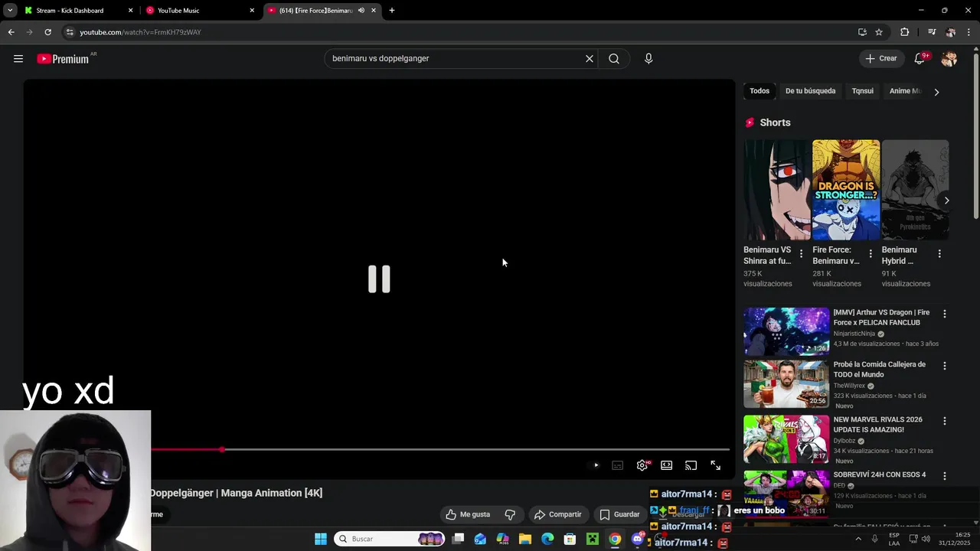The height and width of the screenshot is (551, 980).
Task: Open Probé la Comida Callejera video title
Action: [880, 370]
